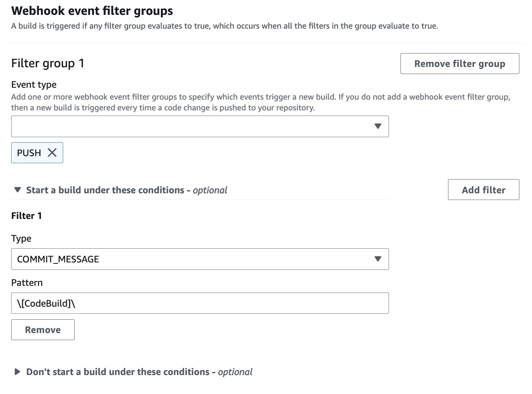Click the triangle beside Don't start a build conditions
The image size is (532, 394).
tap(17, 372)
